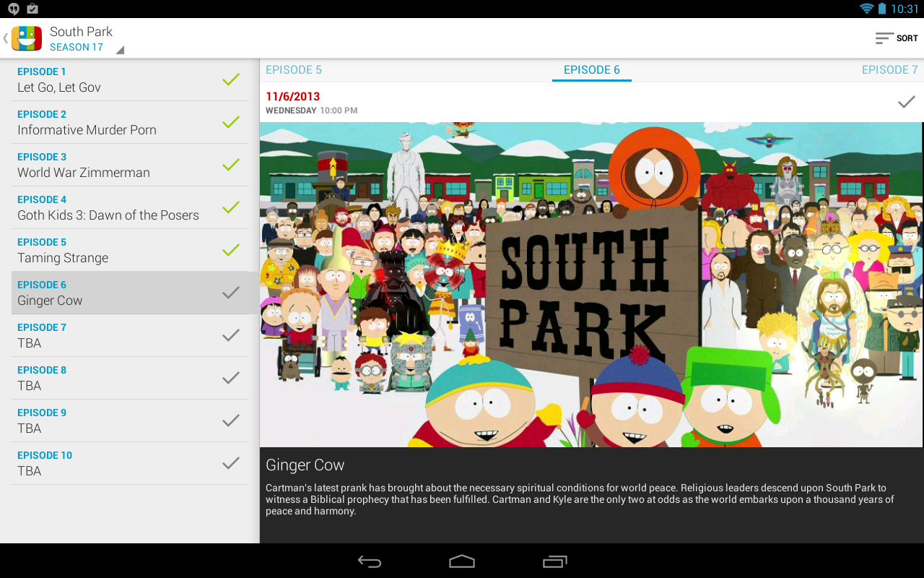Open Episode 5 Taming Strange
Image resolution: width=924 pixels, height=578 pixels.
click(130, 250)
